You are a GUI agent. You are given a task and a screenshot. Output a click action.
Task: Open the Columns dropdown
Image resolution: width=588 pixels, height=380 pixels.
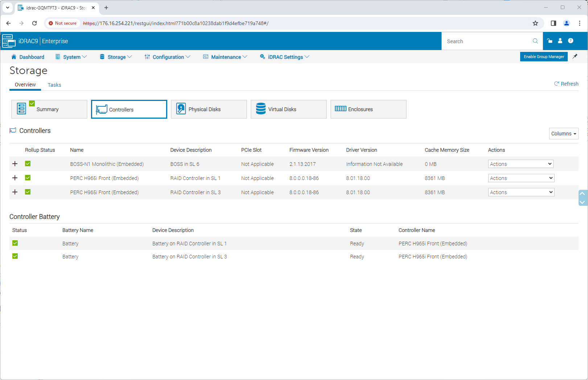point(563,134)
